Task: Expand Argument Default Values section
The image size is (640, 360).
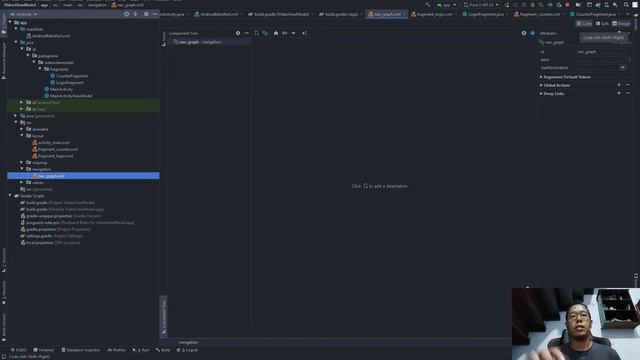Action: [541, 77]
